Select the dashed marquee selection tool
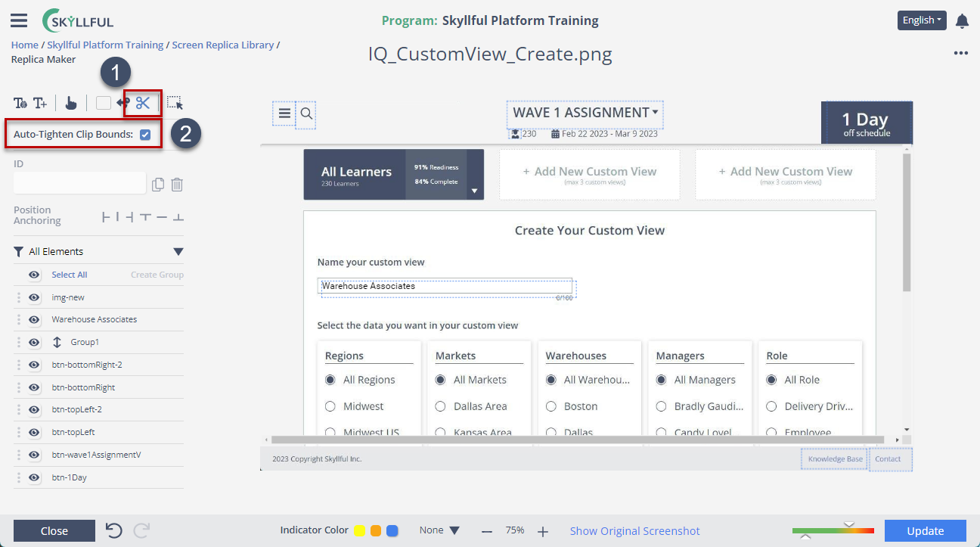This screenshot has width=980, height=547. [175, 103]
